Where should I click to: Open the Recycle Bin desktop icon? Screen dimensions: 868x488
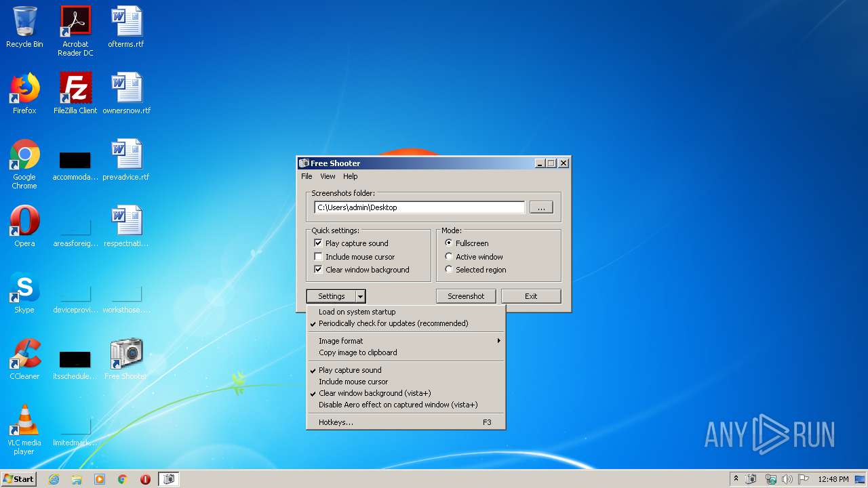[x=24, y=27]
